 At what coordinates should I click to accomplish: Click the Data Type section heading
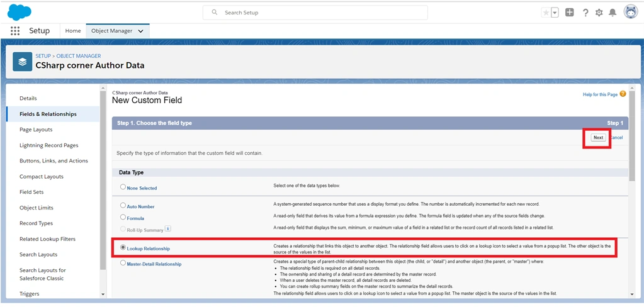(131, 173)
